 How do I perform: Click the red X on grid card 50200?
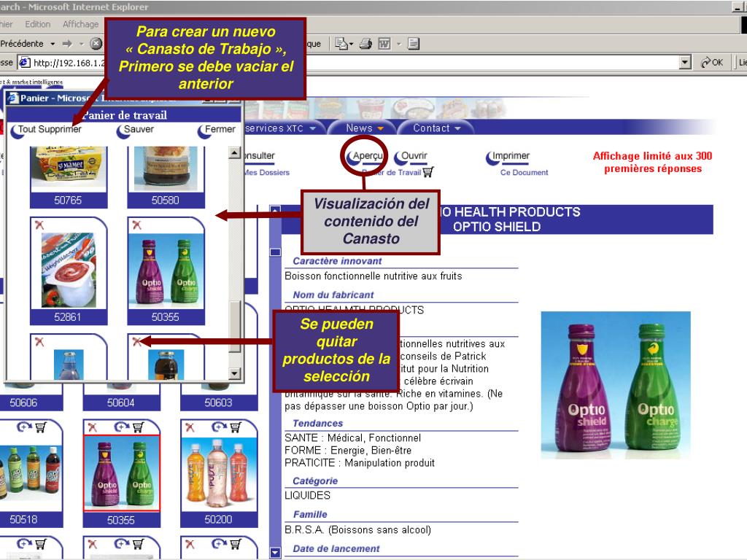(190, 427)
